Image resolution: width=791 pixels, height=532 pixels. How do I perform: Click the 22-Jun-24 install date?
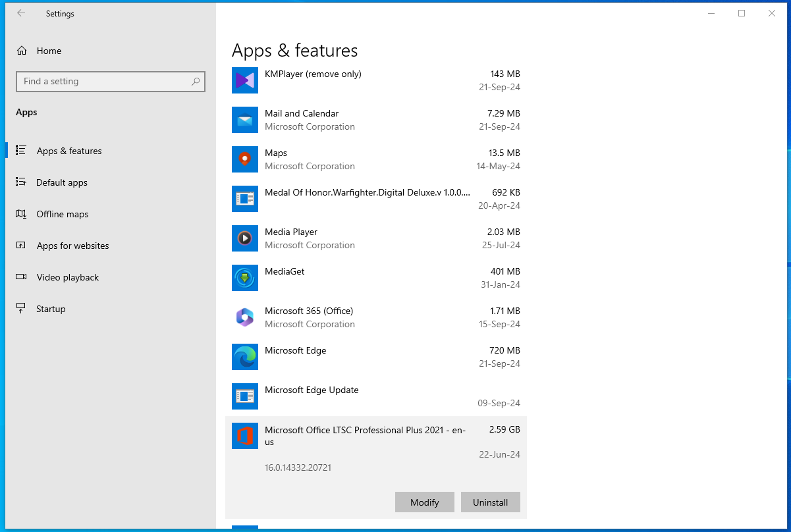[x=500, y=454]
